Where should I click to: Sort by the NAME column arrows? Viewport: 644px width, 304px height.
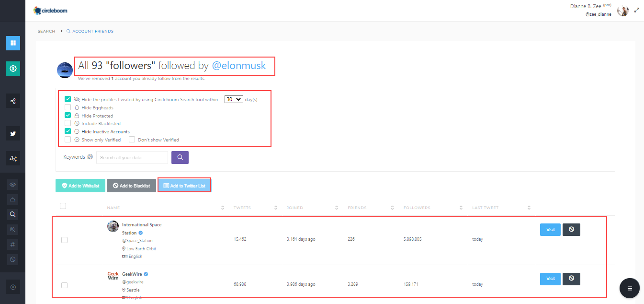tap(223, 208)
